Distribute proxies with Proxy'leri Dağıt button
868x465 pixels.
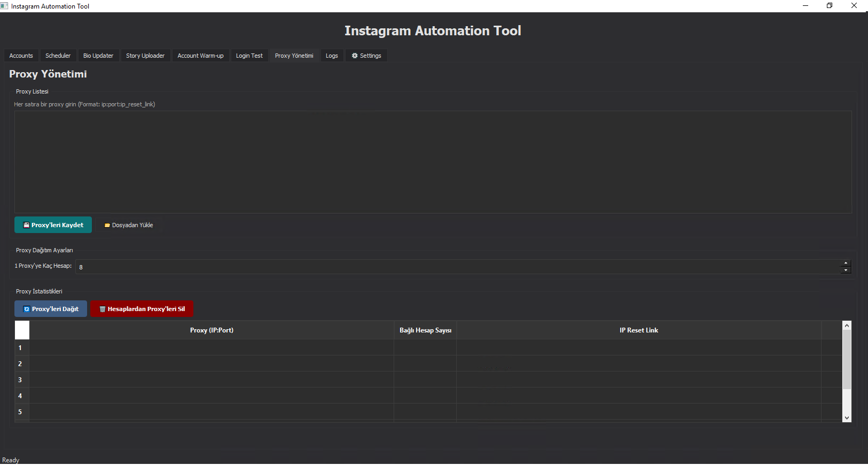51,309
